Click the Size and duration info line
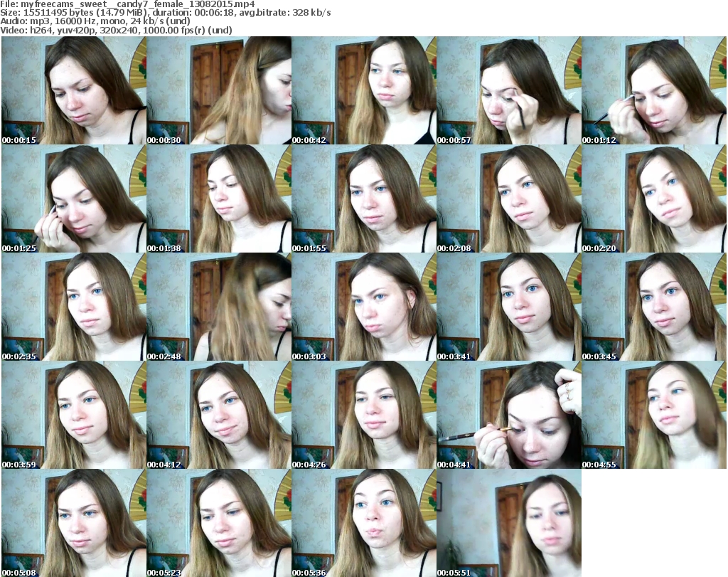 pyautogui.click(x=165, y=13)
